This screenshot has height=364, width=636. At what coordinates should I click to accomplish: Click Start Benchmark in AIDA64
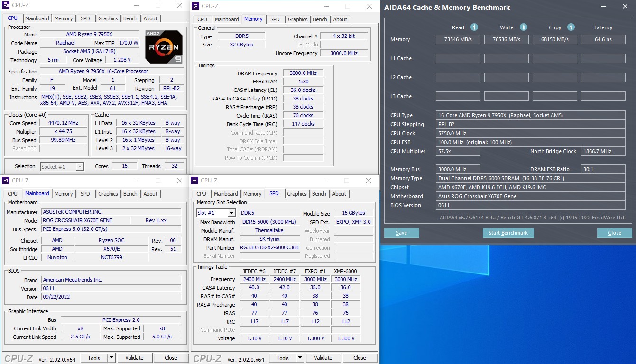coord(508,233)
